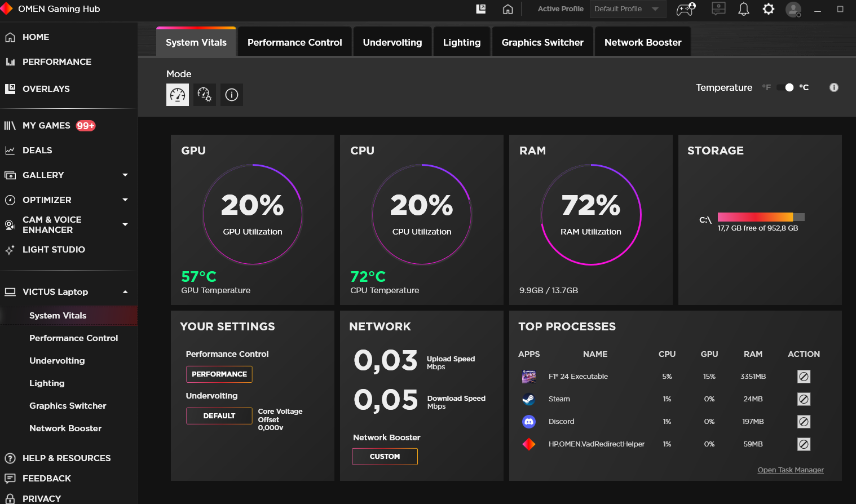
Task: Click the C:\ storage usage bar
Action: click(x=761, y=217)
